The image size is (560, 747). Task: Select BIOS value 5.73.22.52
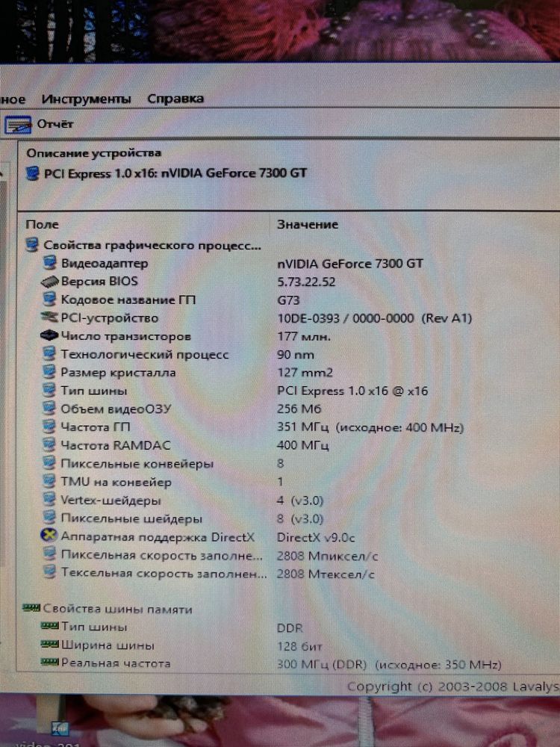click(x=306, y=282)
